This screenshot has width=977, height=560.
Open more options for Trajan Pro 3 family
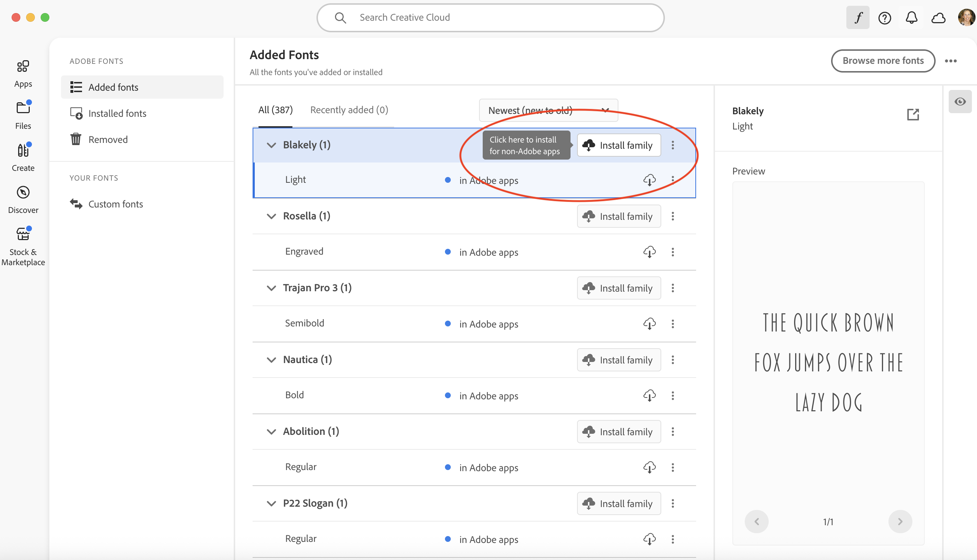(x=673, y=288)
